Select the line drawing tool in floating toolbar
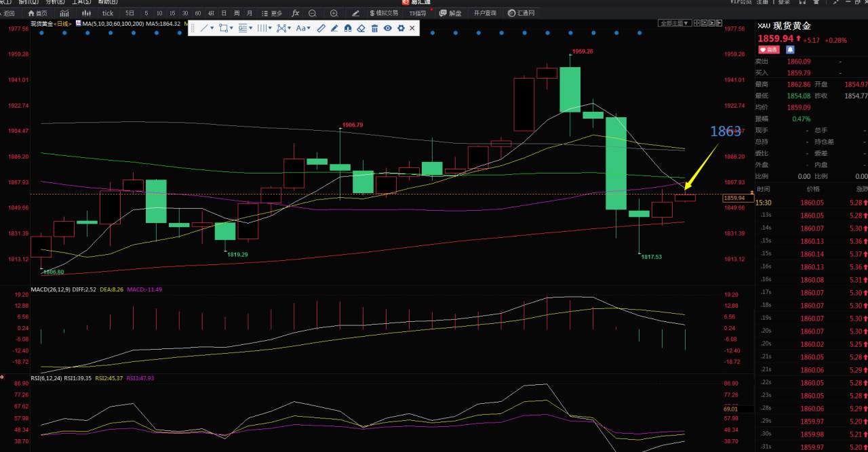 (x=203, y=28)
